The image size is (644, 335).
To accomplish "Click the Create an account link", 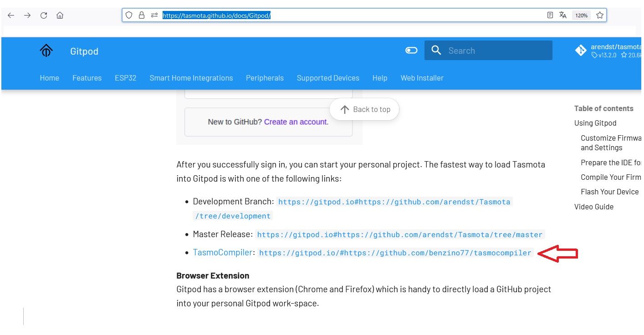I will 296,122.
